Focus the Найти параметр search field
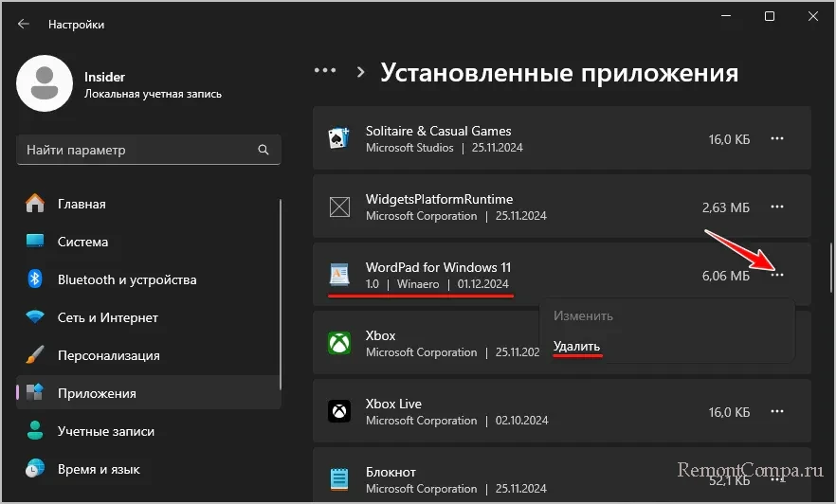Screen dimensions: 836x504 [148, 150]
